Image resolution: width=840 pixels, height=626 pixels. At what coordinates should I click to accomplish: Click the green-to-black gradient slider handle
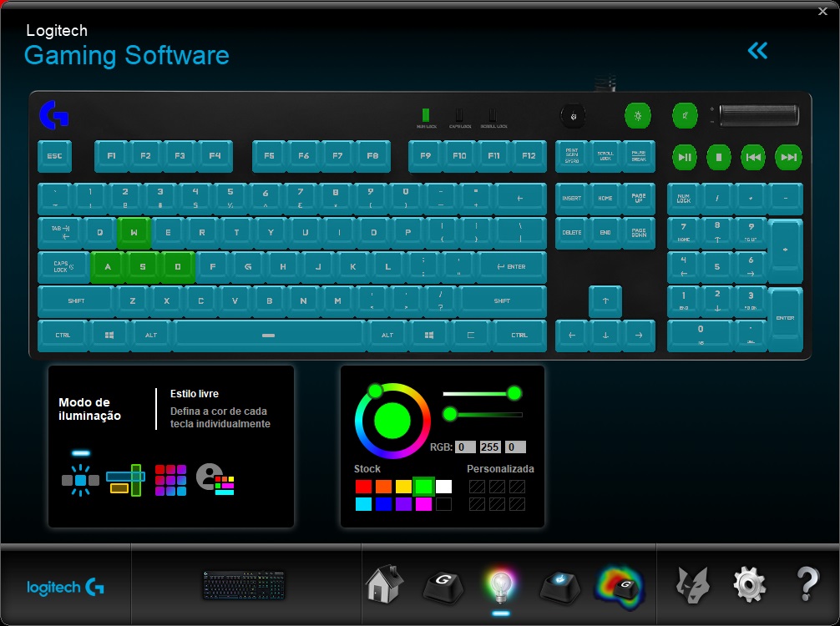(450, 414)
